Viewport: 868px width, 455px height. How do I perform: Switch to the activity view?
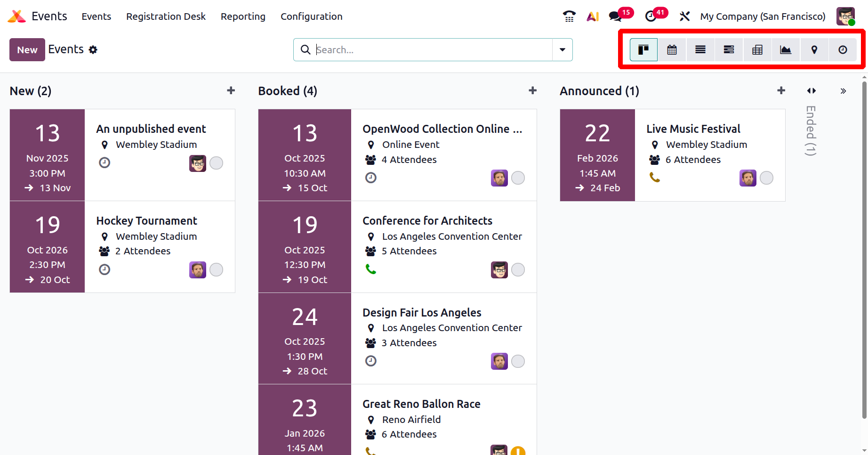pyautogui.click(x=843, y=50)
